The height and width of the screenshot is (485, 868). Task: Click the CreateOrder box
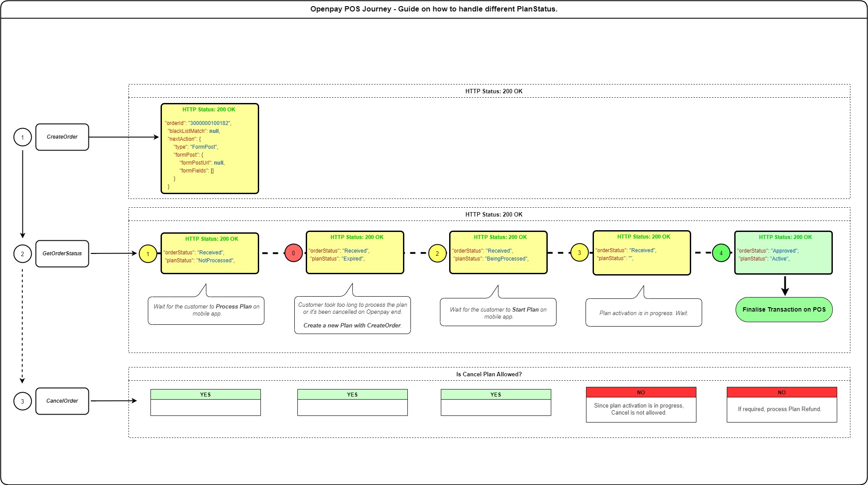click(x=62, y=137)
